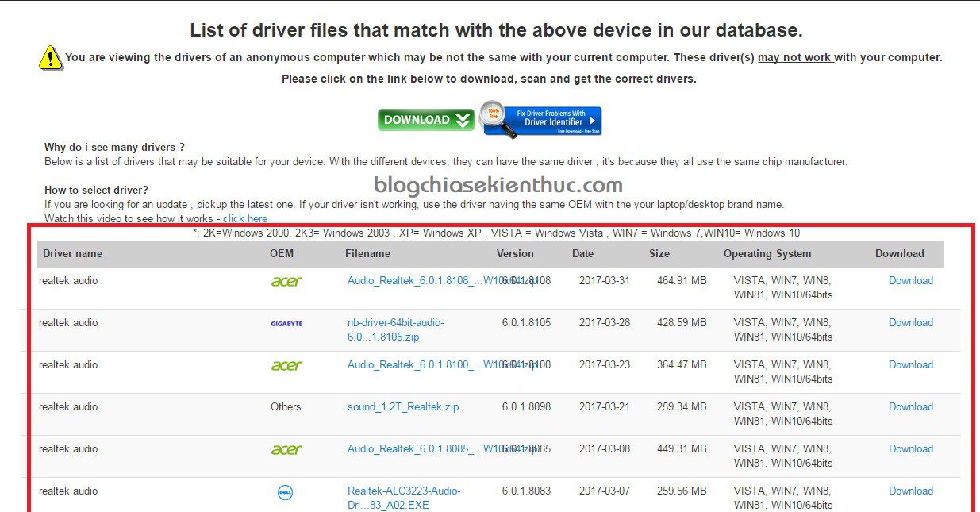Viewport: 980px width, 512px height.
Task: Click the Windows version abbreviations legend line
Action: click(x=496, y=233)
